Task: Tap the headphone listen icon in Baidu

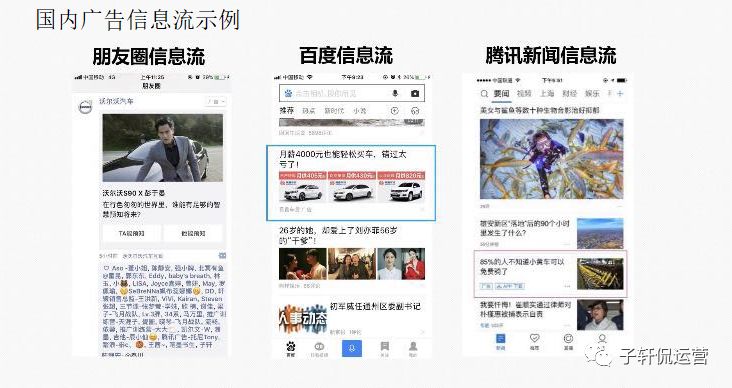Action: point(415,111)
